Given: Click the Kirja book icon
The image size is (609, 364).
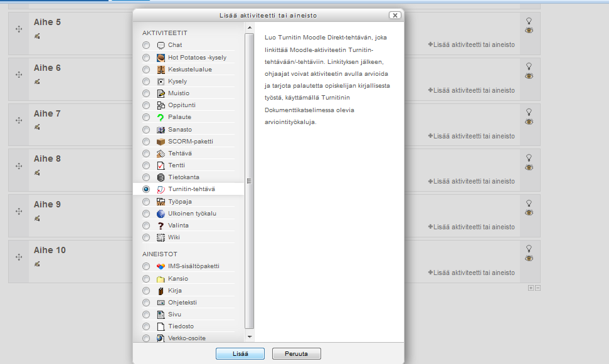Looking at the screenshot, I should (x=161, y=291).
